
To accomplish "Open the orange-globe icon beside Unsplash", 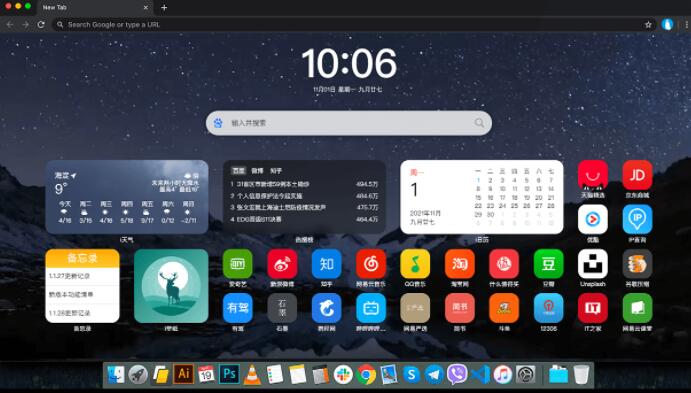I will click(637, 264).
